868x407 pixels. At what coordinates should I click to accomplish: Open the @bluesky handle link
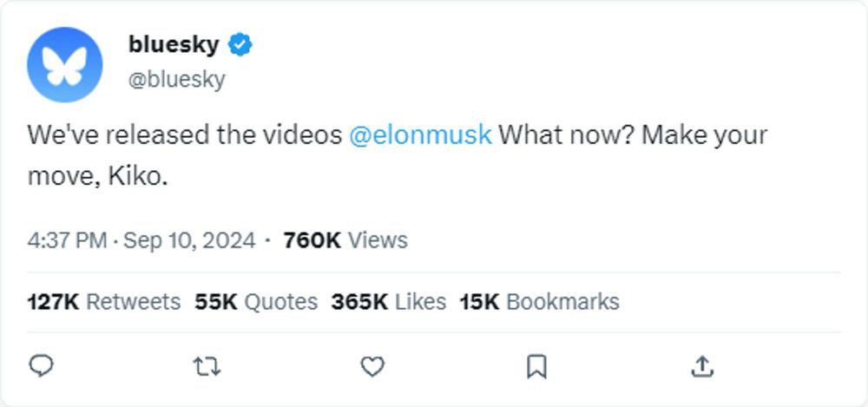point(176,79)
